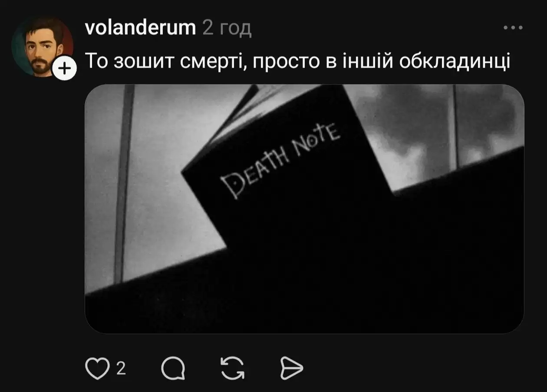Follow volanderum via the plus badge

tap(64, 69)
